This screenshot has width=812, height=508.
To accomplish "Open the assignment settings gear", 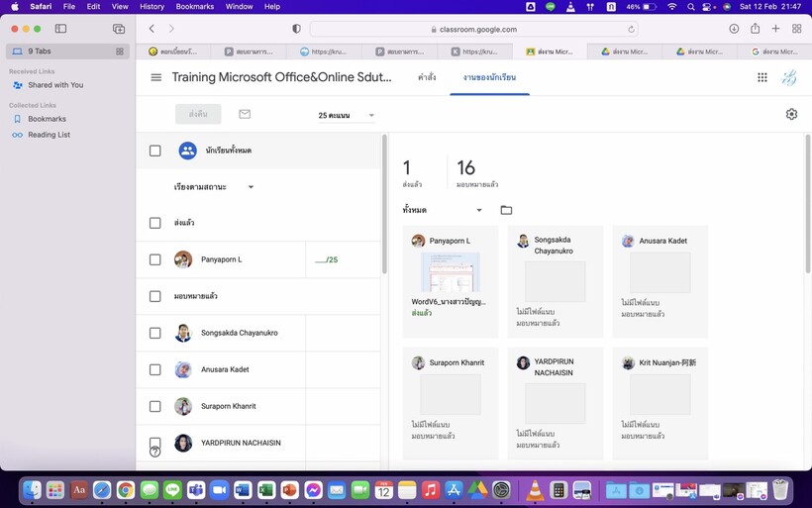I will pos(791,114).
